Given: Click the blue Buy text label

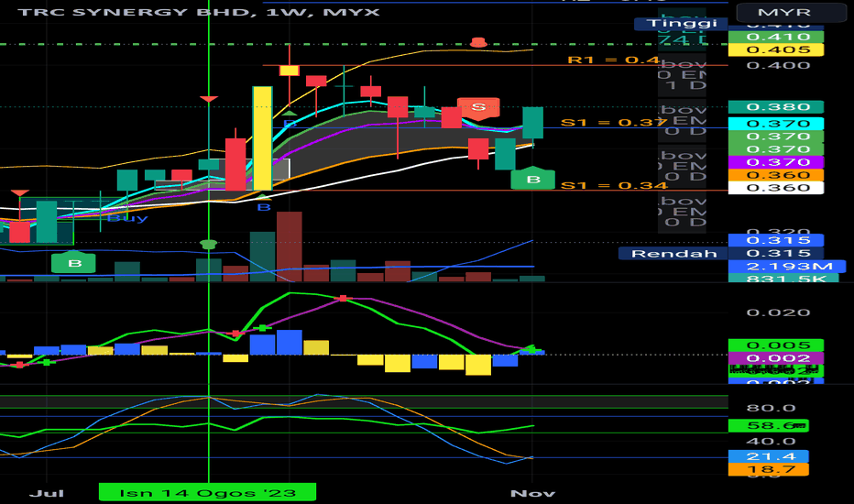Looking at the screenshot, I should point(127,218).
